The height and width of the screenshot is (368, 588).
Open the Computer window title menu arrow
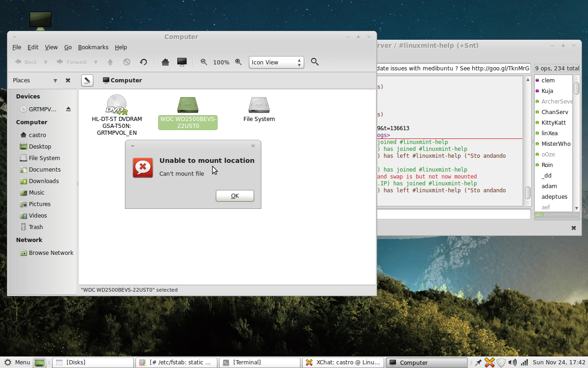click(15, 37)
